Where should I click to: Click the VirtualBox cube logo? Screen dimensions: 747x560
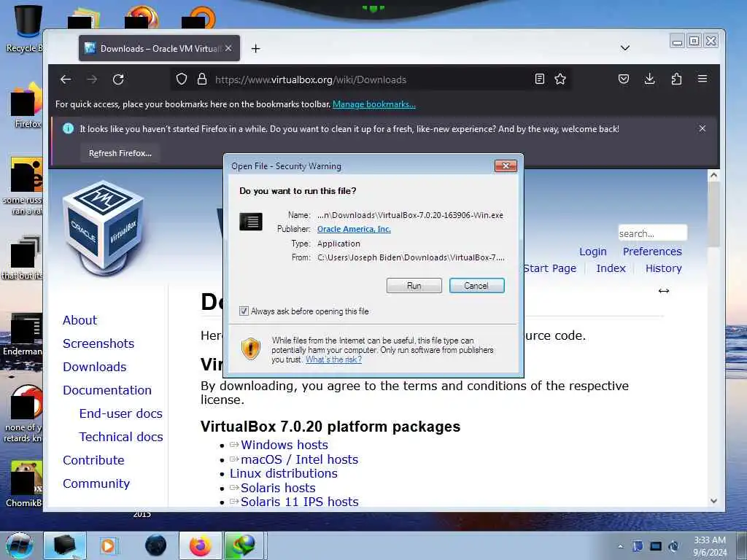[x=104, y=228]
